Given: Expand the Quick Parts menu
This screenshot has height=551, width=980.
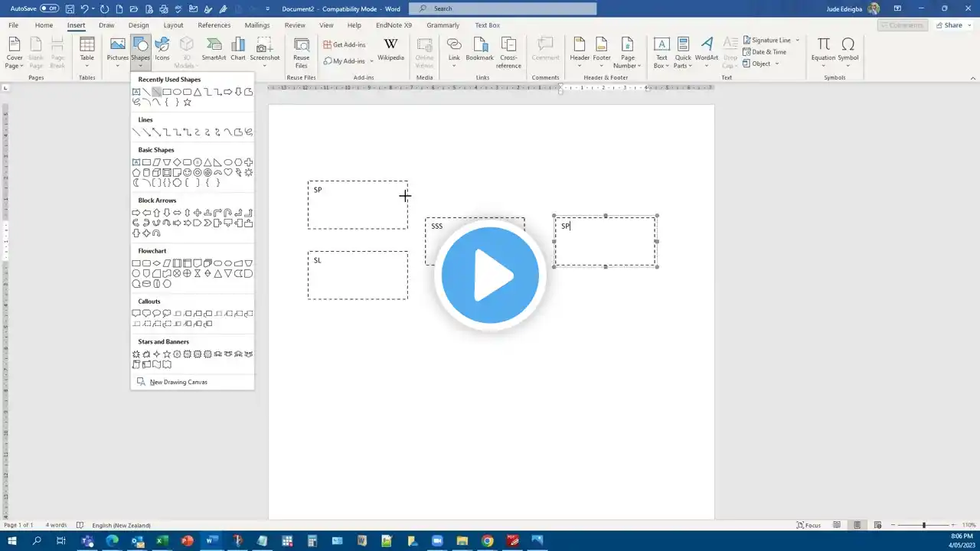Looking at the screenshot, I should click(x=683, y=51).
